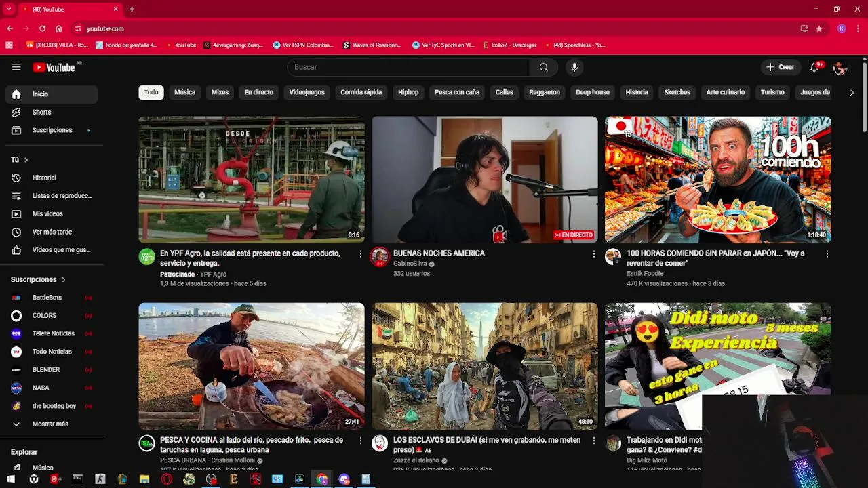Open more options for PESCA Y COCINA video

click(x=360, y=441)
